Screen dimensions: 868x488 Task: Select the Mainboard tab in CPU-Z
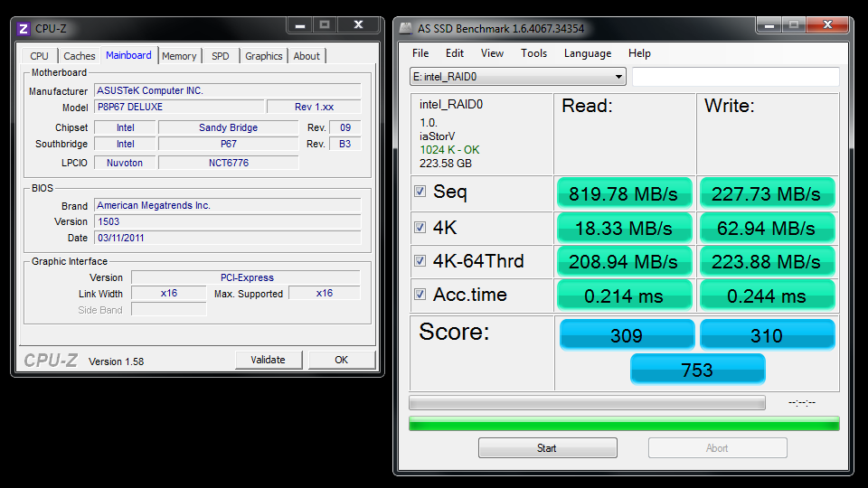[128, 55]
